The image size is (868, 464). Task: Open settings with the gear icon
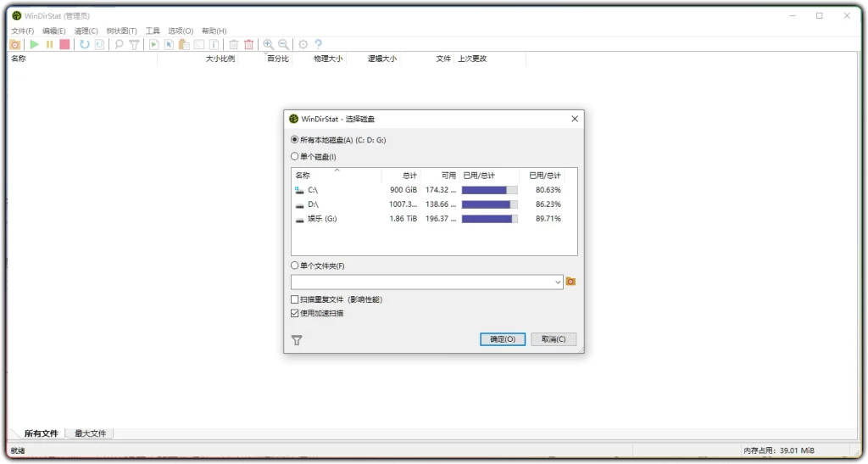[303, 44]
